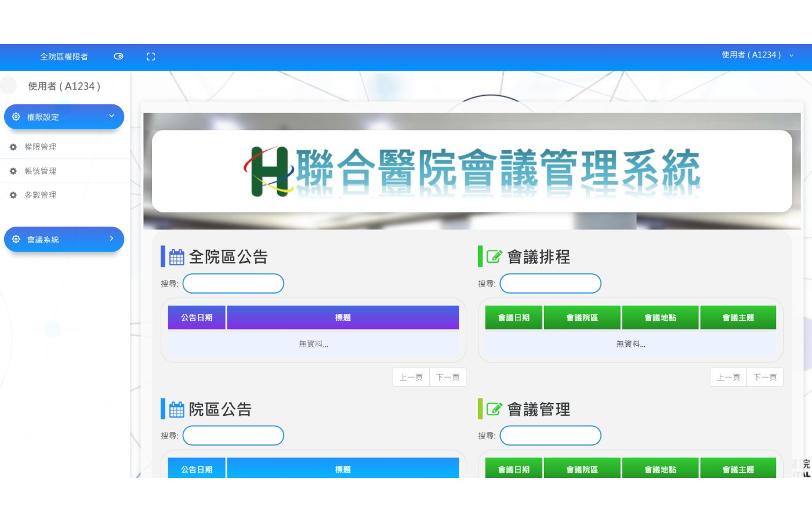Click the 權限設定 gear icon

[x=16, y=117]
